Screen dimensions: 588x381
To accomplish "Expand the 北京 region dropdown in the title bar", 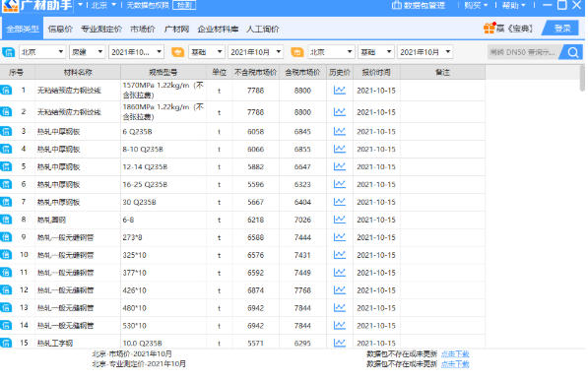I will point(103,5).
